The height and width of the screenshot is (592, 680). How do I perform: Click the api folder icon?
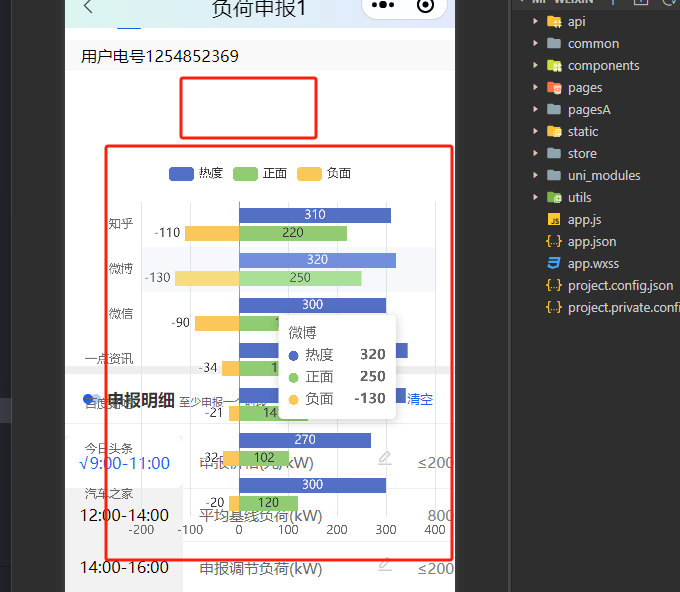(554, 21)
